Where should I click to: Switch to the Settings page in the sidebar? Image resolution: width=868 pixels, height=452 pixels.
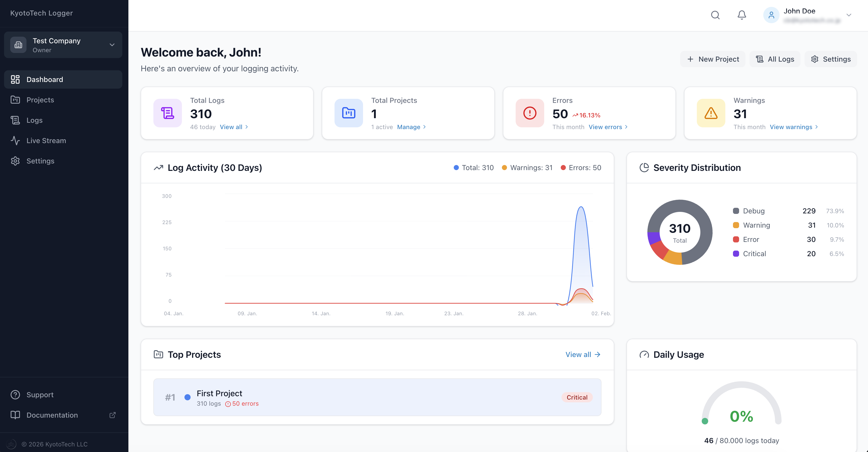[40, 161]
